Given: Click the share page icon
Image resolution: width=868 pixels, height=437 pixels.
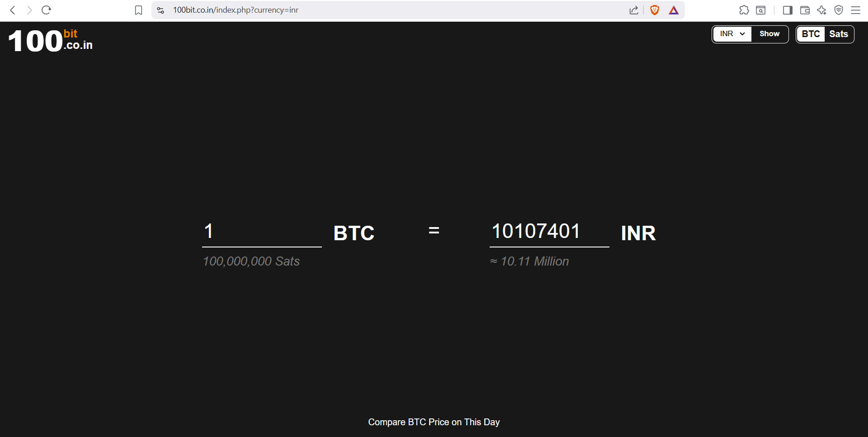Looking at the screenshot, I should point(634,10).
